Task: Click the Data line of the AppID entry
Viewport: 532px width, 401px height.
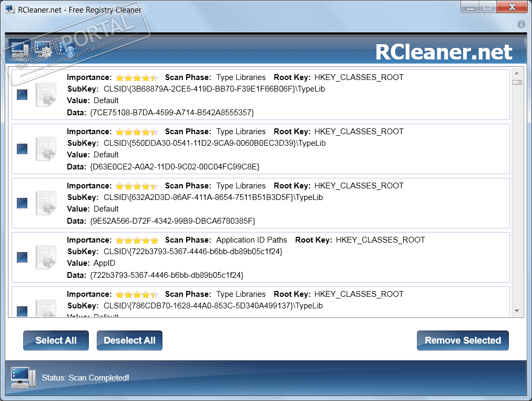Action: pos(155,275)
